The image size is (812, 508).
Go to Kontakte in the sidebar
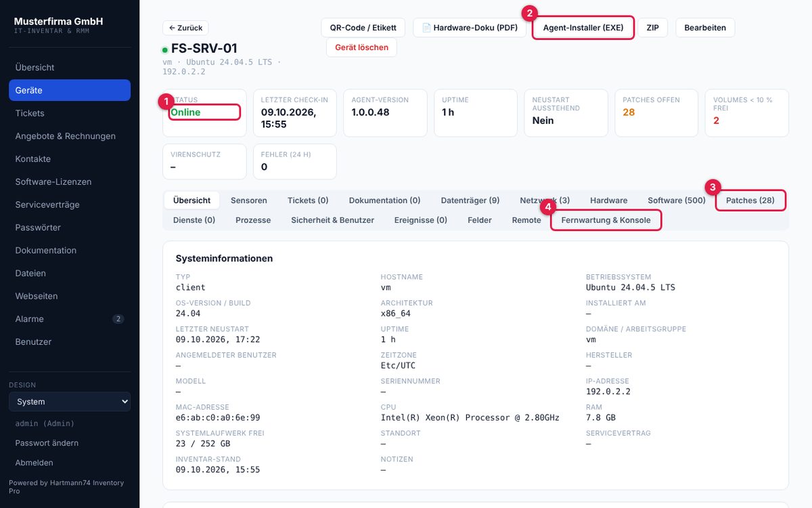pos(70,159)
